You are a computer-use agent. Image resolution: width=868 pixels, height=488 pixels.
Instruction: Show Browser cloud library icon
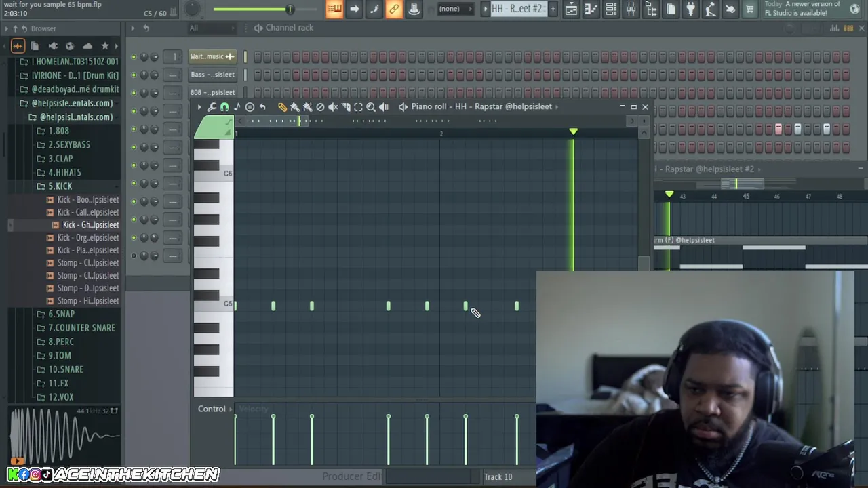pyautogui.click(x=87, y=46)
